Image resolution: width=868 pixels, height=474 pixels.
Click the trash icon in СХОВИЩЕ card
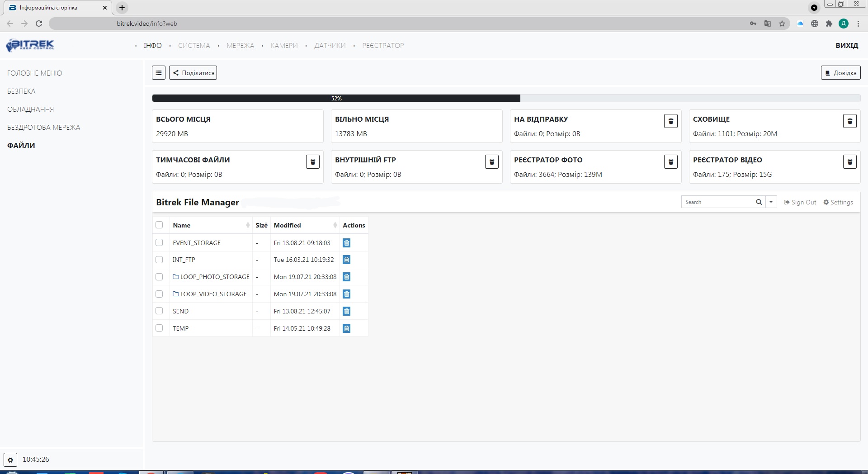(849, 121)
